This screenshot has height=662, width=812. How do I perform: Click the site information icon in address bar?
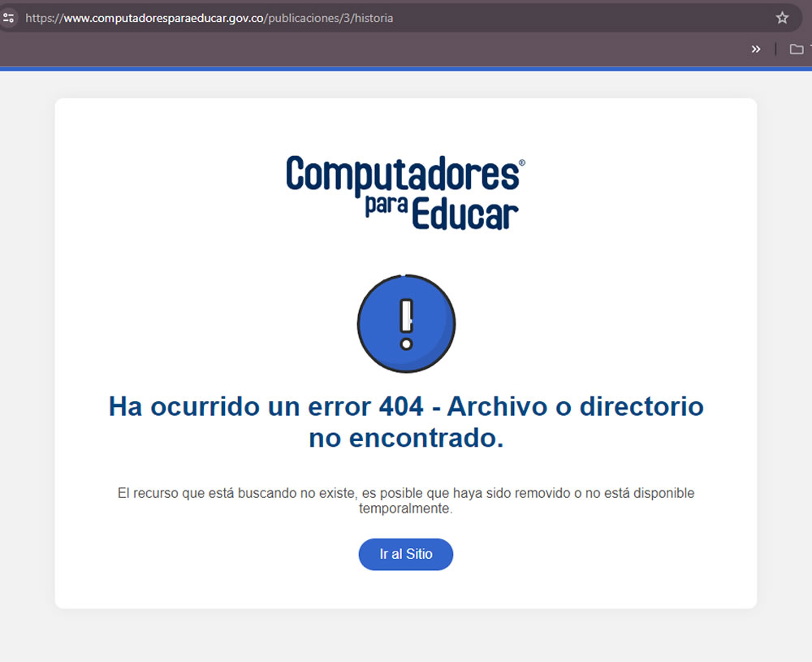(8, 18)
